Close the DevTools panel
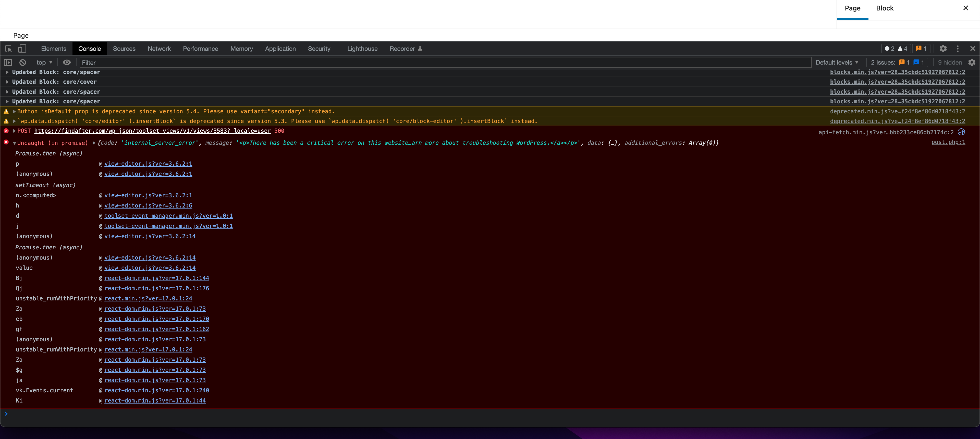The height and width of the screenshot is (439, 980). pos(973,49)
